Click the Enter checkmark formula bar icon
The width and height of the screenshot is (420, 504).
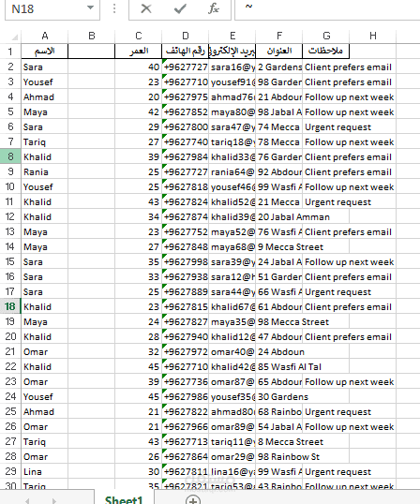180,9
